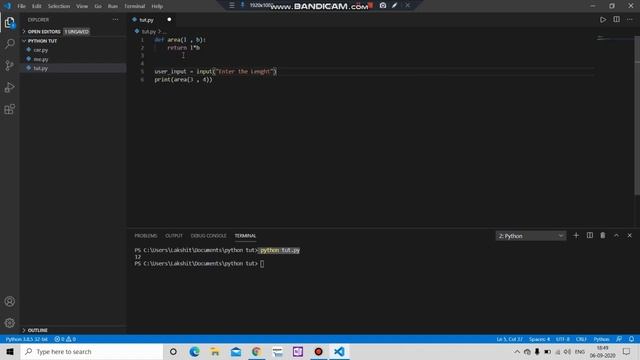Open the Go menu
The image size is (640, 360).
(98, 6)
